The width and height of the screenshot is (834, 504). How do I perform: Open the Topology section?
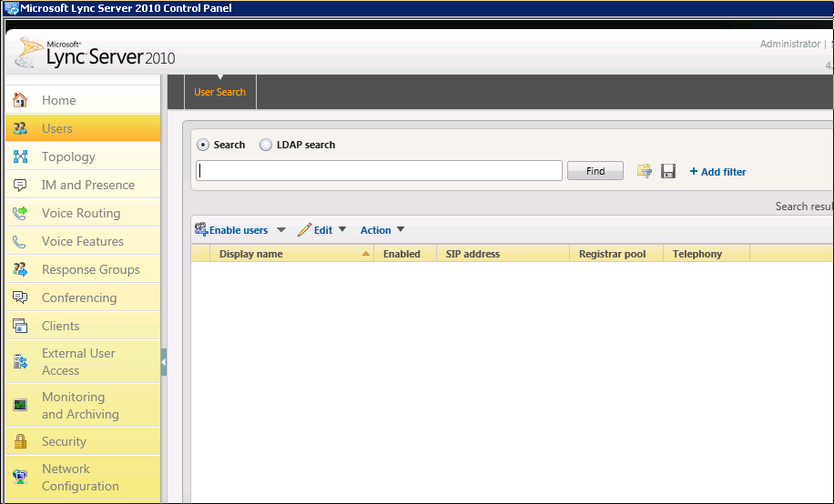[x=83, y=156]
